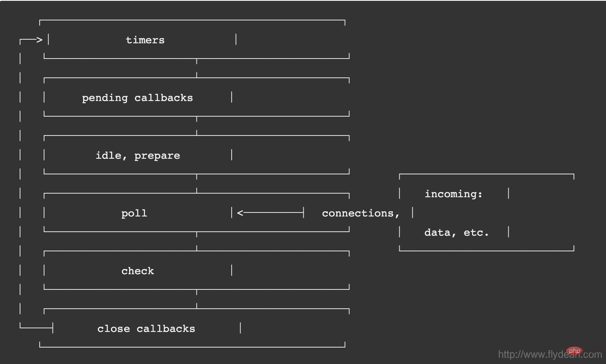Click the arrow entering timers box
The height and width of the screenshot is (364, 606).
[x=31, y=40]
